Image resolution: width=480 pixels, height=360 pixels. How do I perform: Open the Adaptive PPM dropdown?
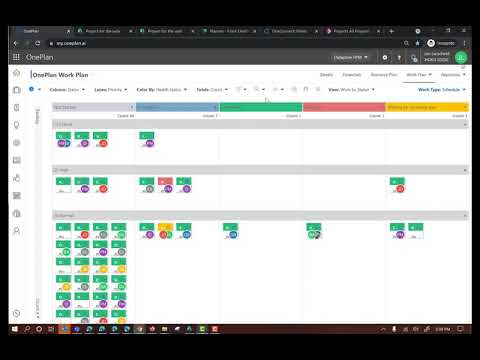(x=350, y=57)
